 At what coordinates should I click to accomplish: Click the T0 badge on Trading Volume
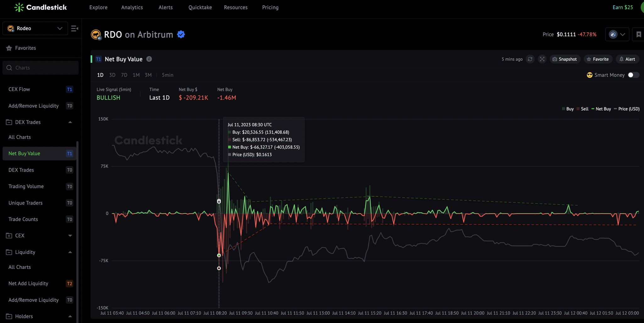coord(69,187)
